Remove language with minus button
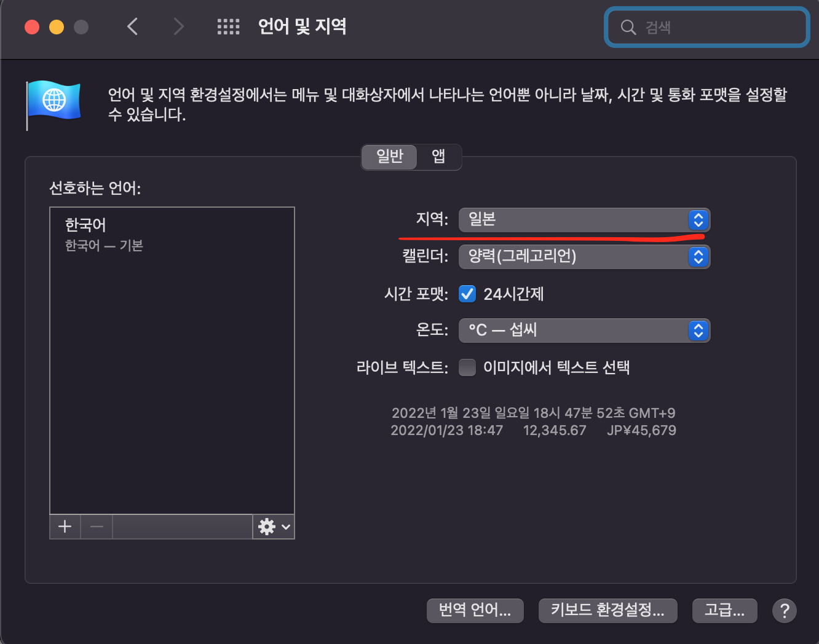Screen dimensions: 819x644 click(97, 527)
